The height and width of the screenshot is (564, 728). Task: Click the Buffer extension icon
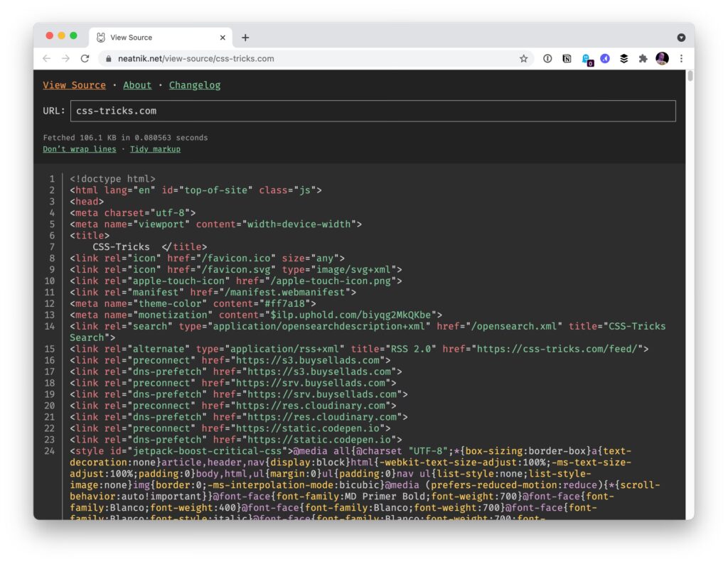pyautogui.click(x=624, y=59)
